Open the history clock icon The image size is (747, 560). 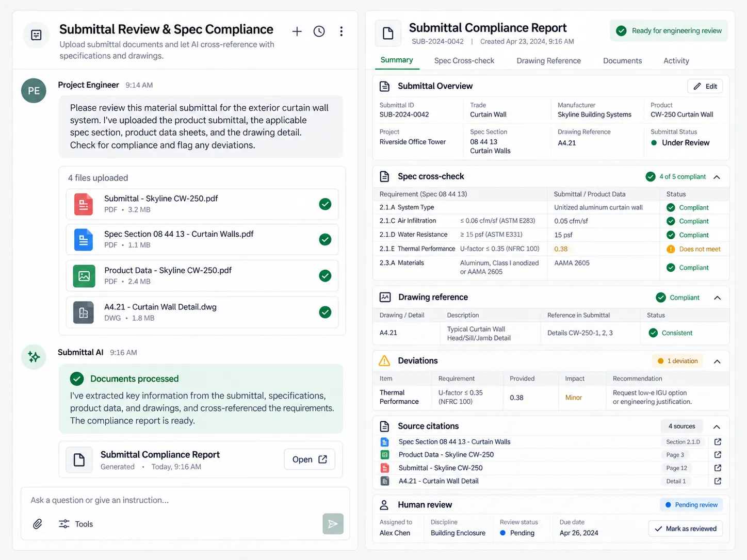point(319,31)
